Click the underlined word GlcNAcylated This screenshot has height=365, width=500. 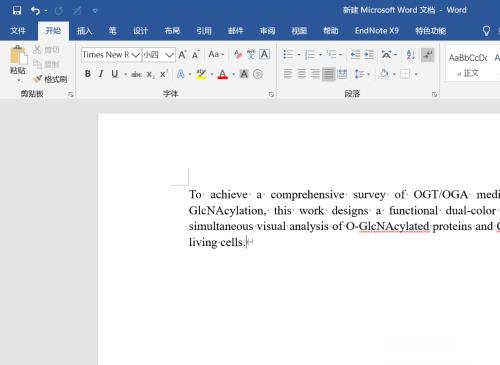(394, 226)
